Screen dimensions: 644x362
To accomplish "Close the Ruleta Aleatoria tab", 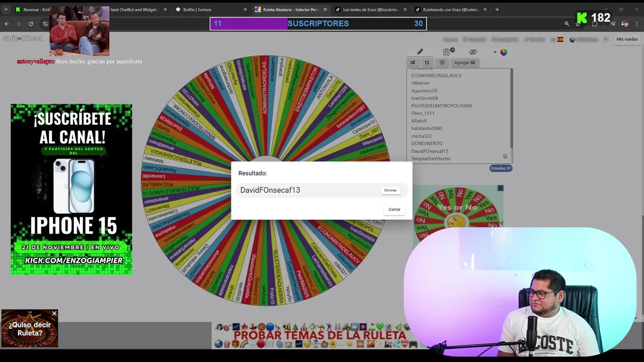I will 325,10.
